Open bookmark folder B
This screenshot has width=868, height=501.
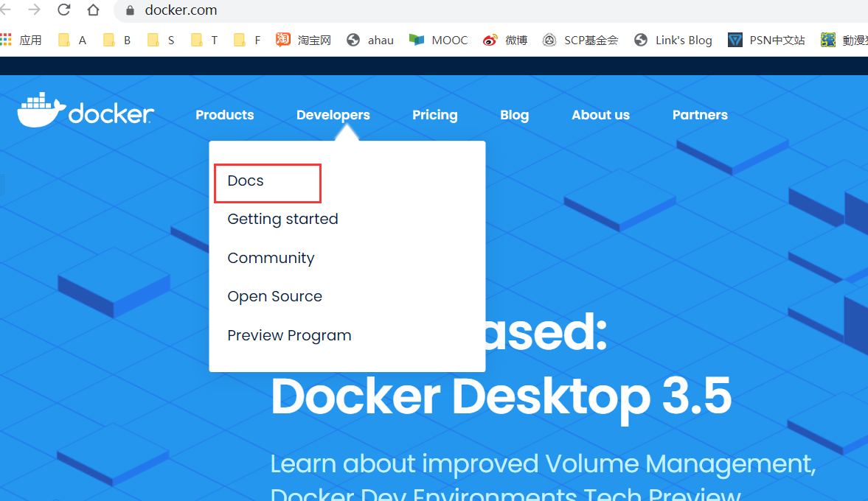117,40
